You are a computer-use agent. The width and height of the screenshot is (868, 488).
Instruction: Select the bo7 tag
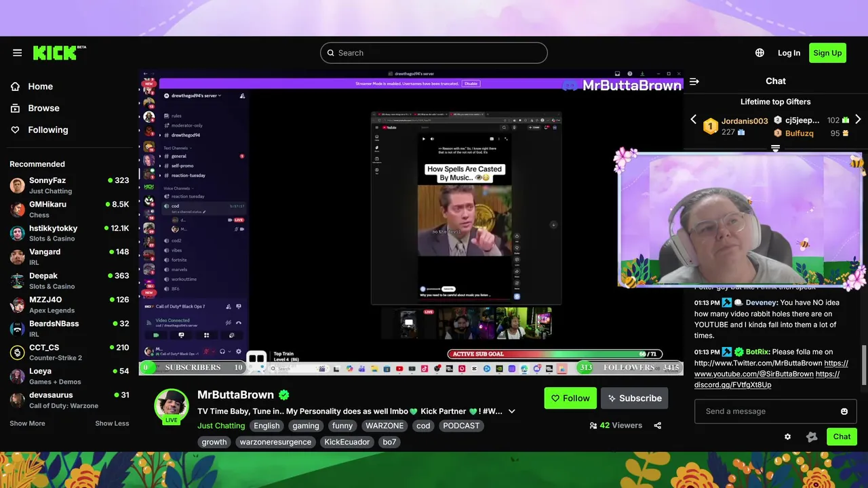pyautogui.click(x=389, y=442)
